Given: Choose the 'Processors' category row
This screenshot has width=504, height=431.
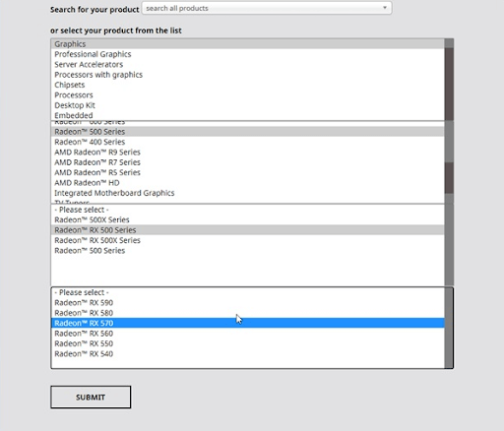Looking at the screenshot, I should pyautogui.click(x=248, y=94).
